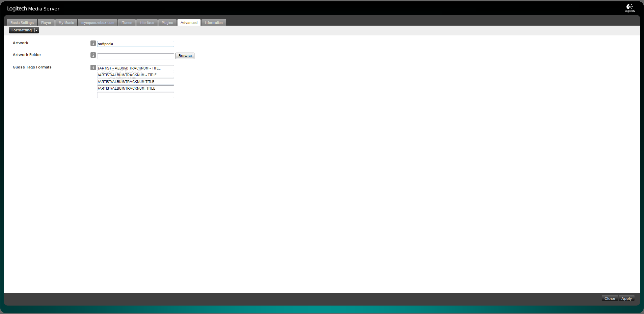This screenshot has width=644, height=314.
Task: Switch to the Player tab
Action: [x=46, y=23]
